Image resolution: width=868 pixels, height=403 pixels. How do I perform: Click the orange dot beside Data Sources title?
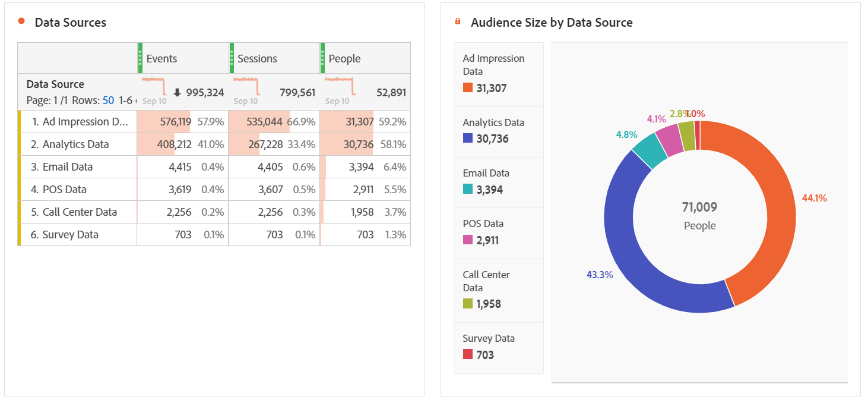click(21, 21)
